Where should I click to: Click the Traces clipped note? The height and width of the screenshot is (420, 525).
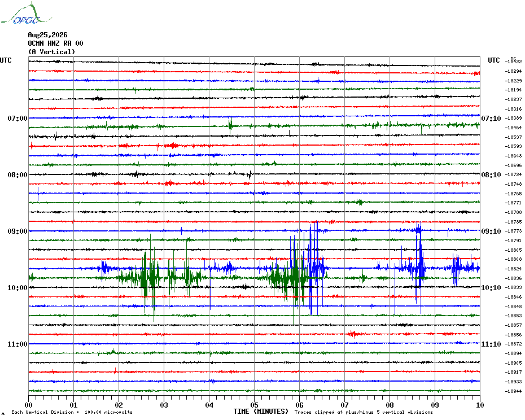point(364,412)
